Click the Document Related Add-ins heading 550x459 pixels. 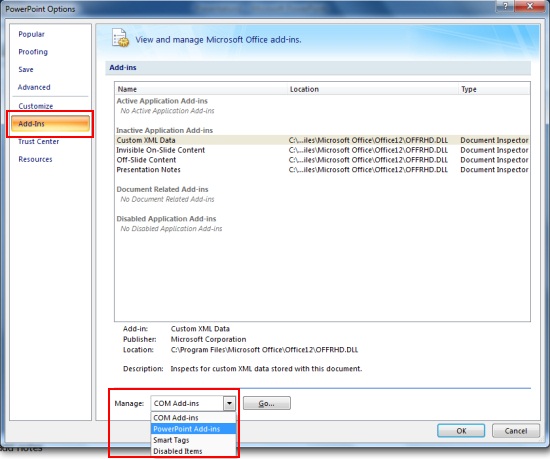pos(162,189)
